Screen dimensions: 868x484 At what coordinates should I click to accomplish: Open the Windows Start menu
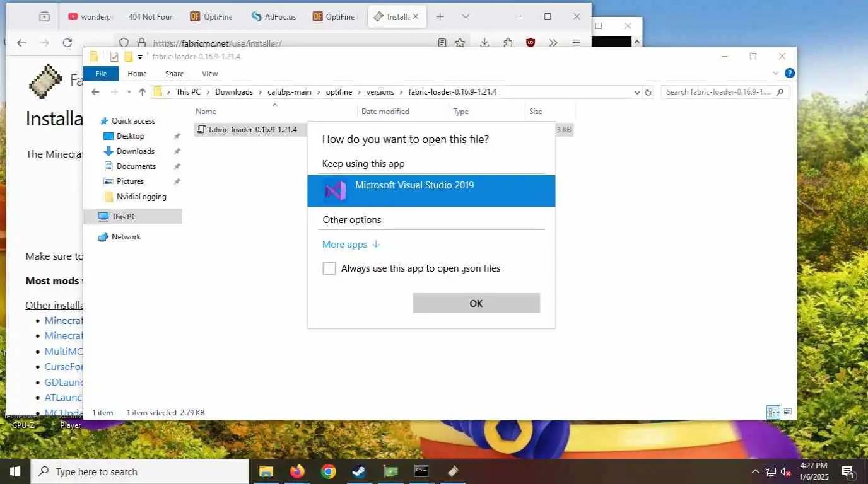(15, 471)
